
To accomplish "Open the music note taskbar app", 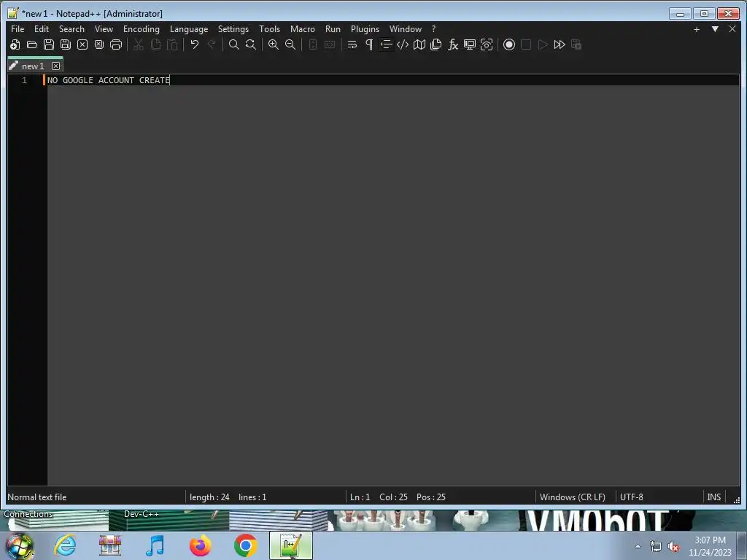I will (155, 545).
